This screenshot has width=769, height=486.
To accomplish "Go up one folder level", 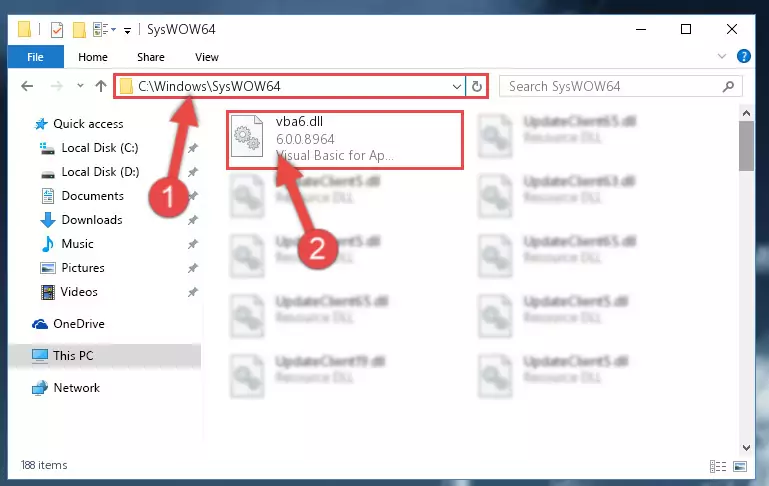I will click(x=101, y=86).
